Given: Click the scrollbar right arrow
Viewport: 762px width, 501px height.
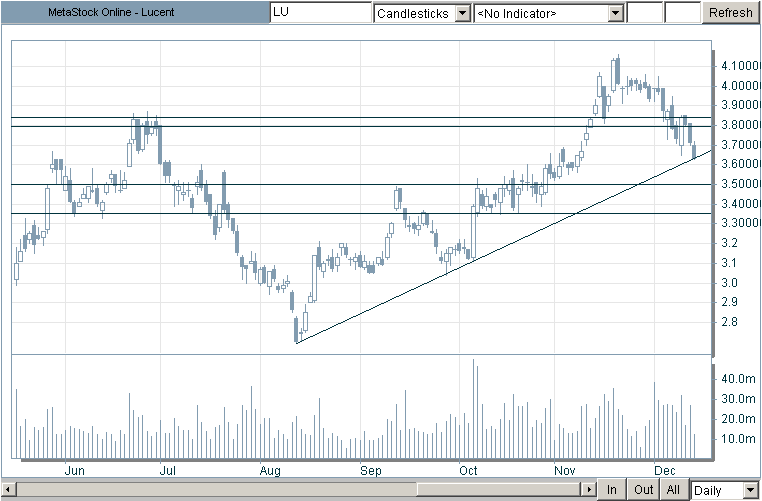Looking at the screenshot, I should click(x=589, y=490).
